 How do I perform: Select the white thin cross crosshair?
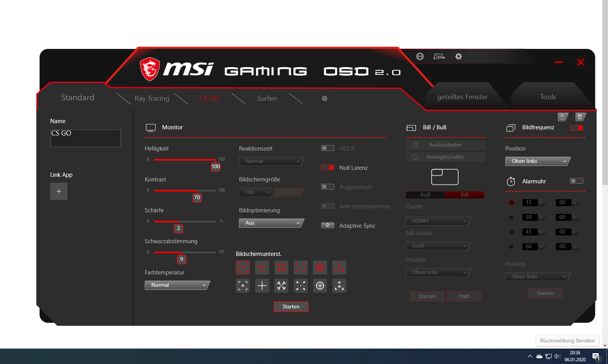tap(262, 286)
